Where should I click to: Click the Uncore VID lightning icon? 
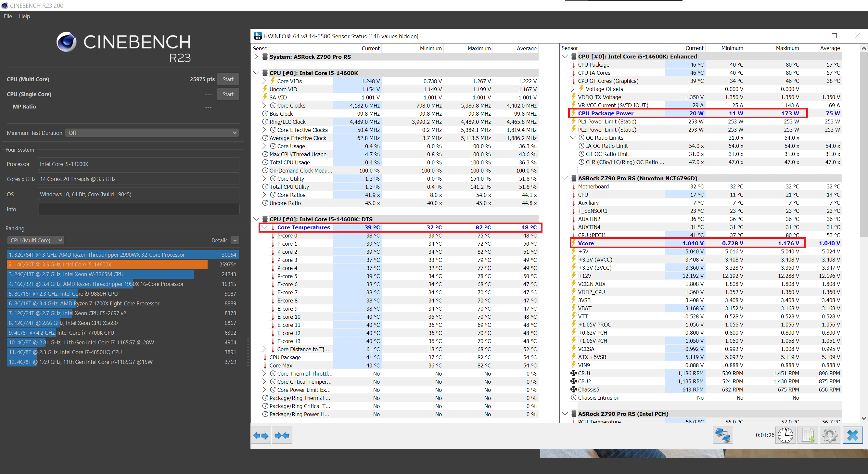pyautogui.click(x=265, y=89)
